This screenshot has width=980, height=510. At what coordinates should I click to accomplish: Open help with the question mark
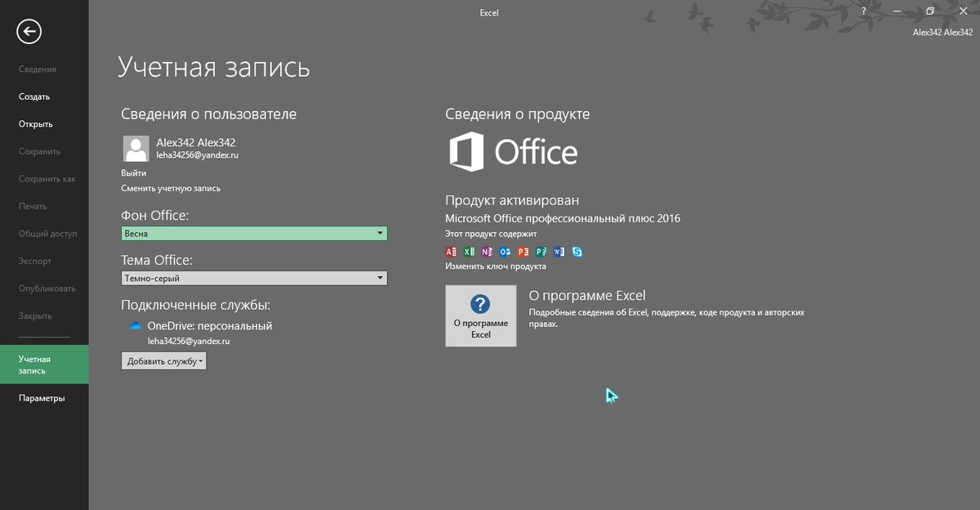click(863, 11)
